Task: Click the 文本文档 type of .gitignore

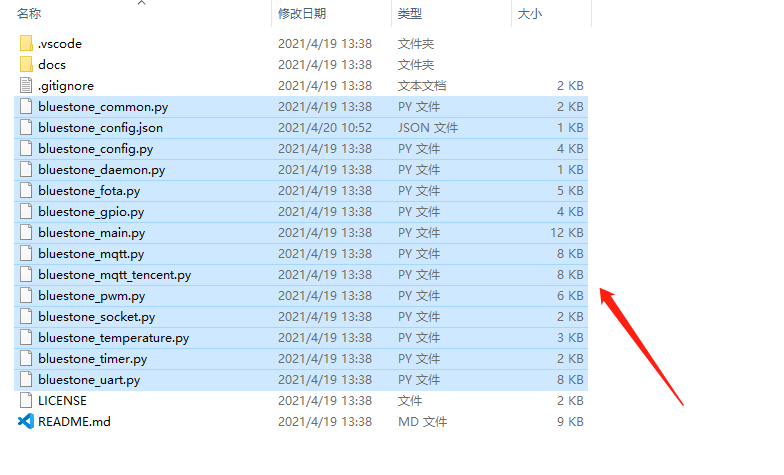Action: pos(422,86)
